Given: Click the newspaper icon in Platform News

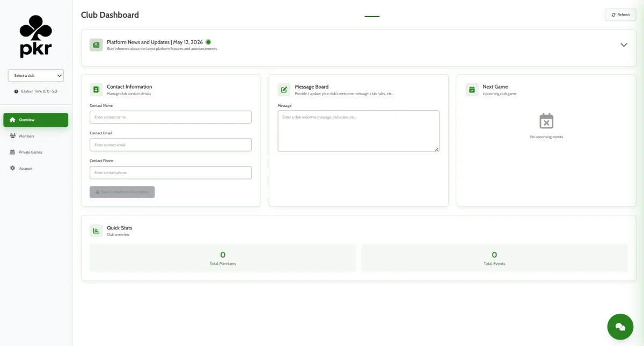Looking at the screenshot, I should click(x=96, y=45).
